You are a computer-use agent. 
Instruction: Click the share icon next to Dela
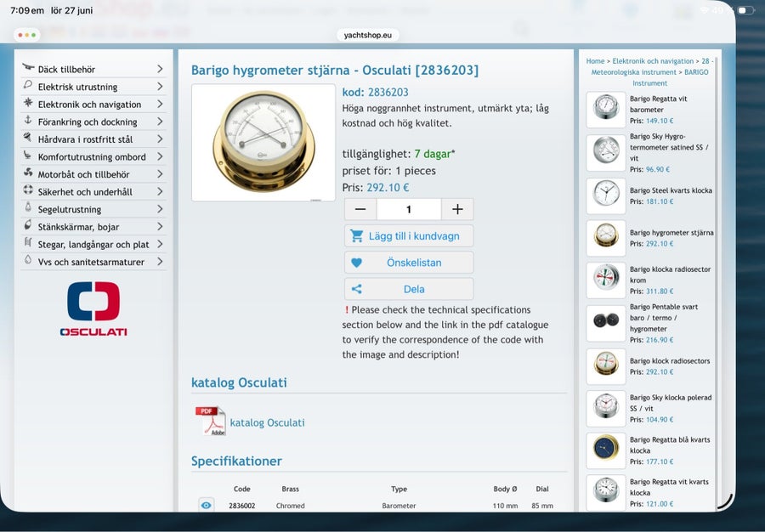click(357, 289)
